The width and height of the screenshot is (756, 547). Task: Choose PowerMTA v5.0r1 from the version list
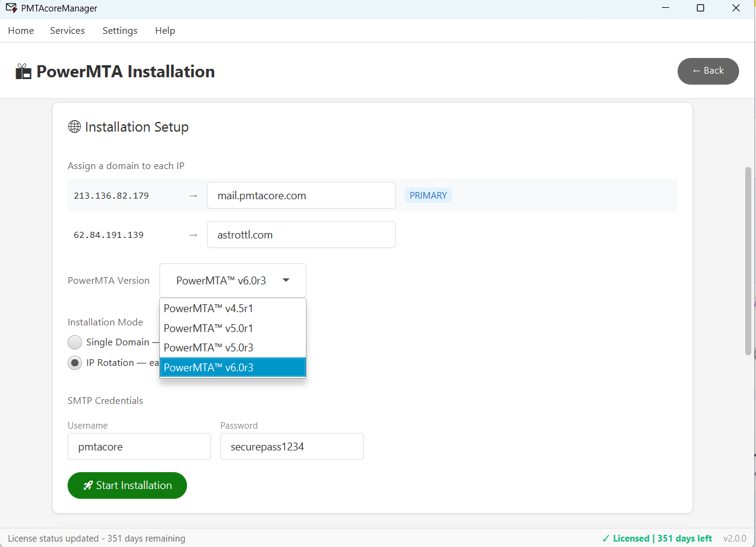tap(208, 328)
